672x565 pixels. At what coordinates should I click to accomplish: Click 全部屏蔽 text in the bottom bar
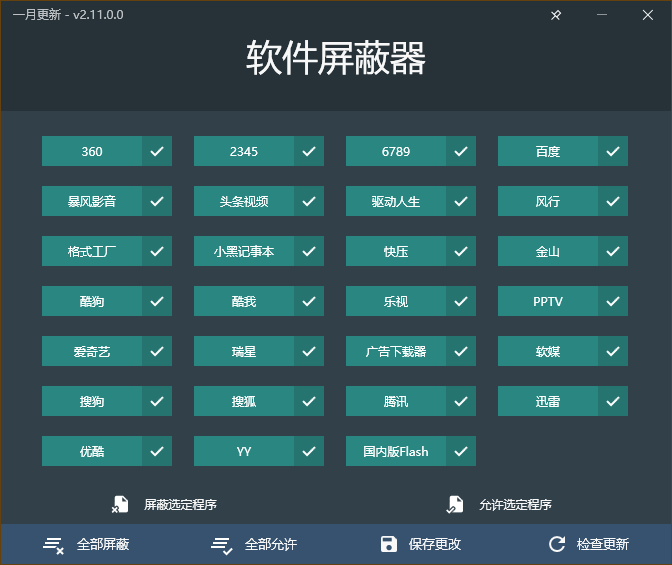103,544
